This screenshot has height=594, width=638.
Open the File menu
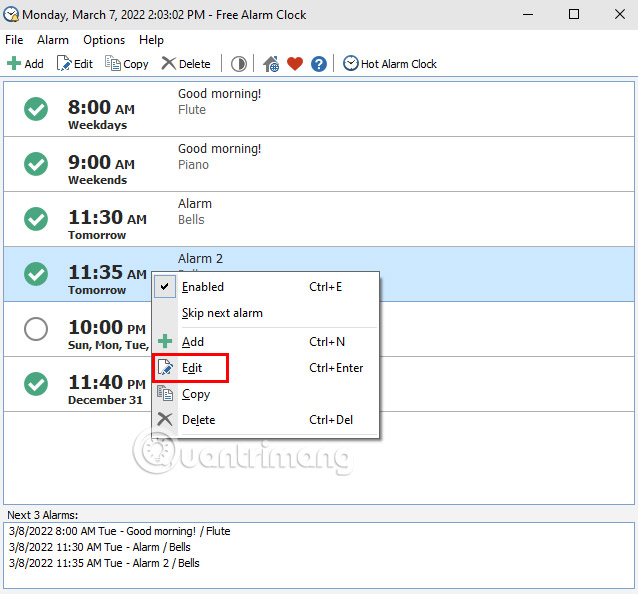click(14, 40)
